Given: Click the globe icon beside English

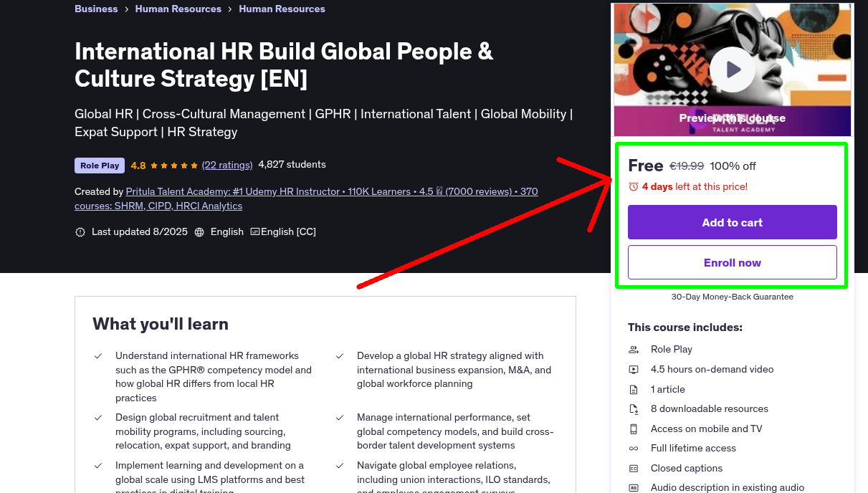Looking at the screenshot, I should click(199, 232).
